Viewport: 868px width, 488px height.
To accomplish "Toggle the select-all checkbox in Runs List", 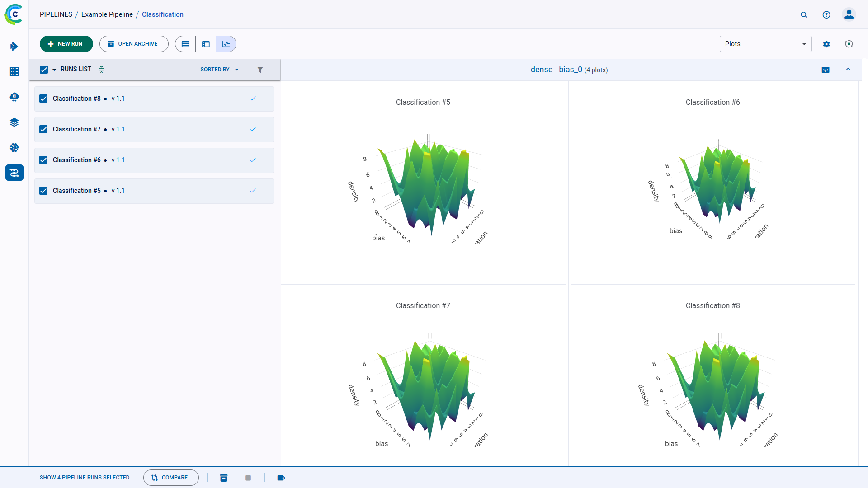I will click(x=44, y=69).
